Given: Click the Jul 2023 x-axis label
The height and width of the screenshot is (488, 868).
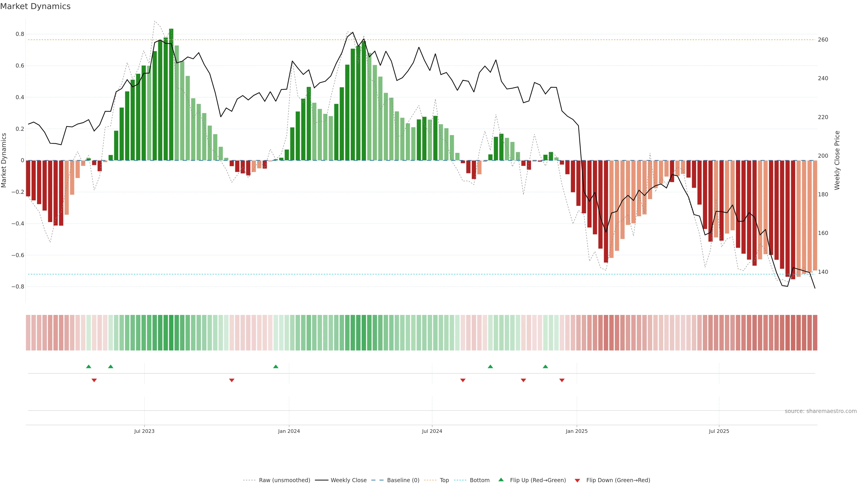Looking at the screenshot, I should click(144, 431).
